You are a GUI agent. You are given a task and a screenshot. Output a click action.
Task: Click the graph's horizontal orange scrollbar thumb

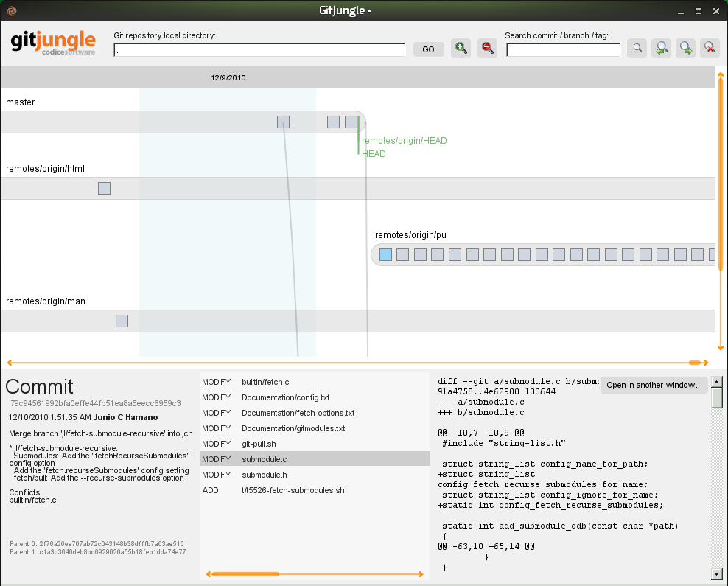pos(695,363)
